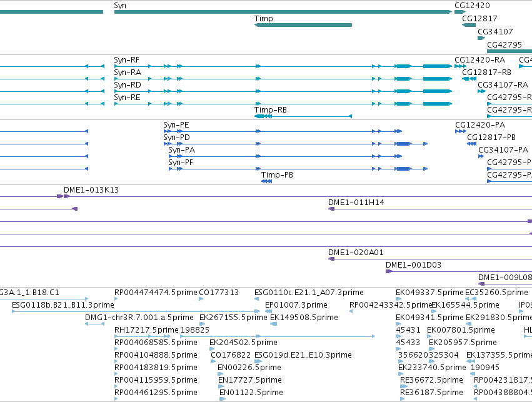Click the CO176822 feature label
532x402 pixels.
point(231,355)
